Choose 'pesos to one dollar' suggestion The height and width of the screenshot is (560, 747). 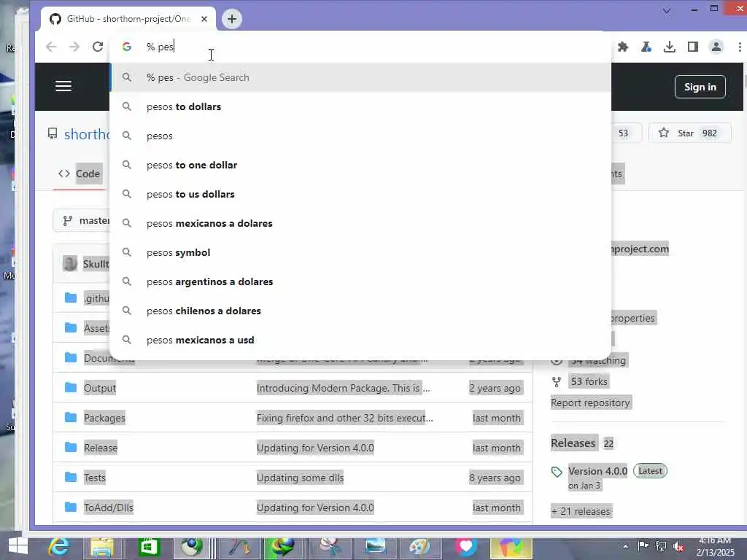tap(360, 165)
